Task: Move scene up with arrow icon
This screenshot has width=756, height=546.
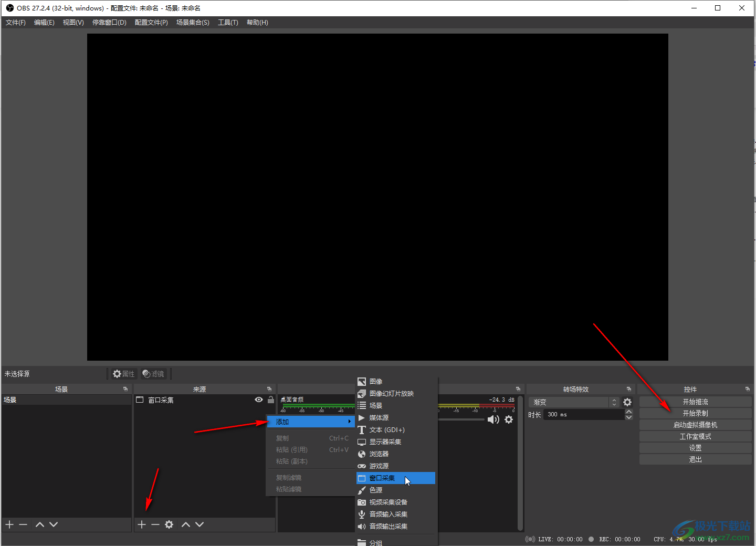Action: (40, 524)
